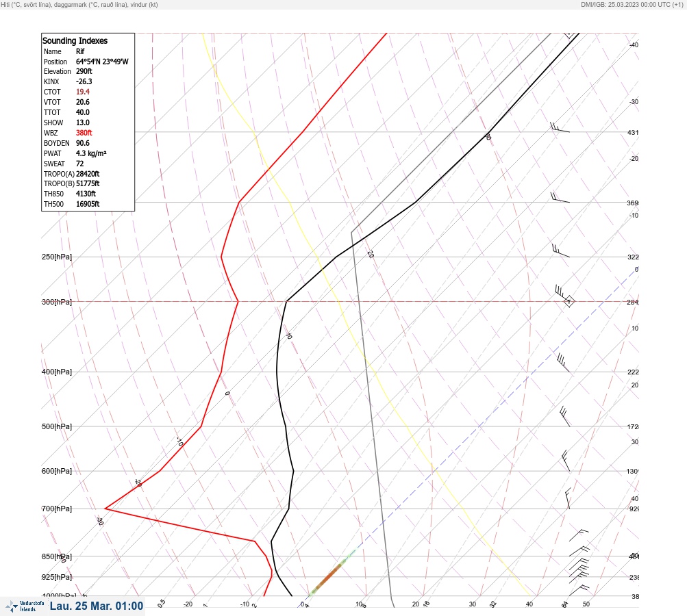Viewport: 687px width, 616px height.
Task: Click the Hiti, daggarmark, vindur legend text
Action: point(79,4)
